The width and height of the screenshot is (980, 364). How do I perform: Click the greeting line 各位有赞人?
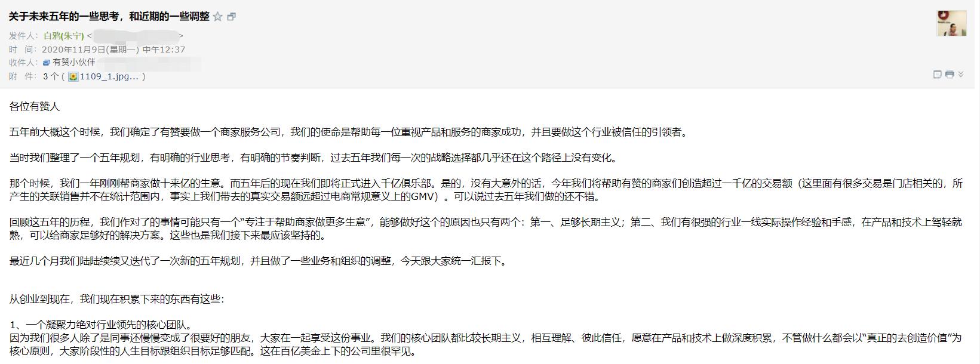click(35, 107)
